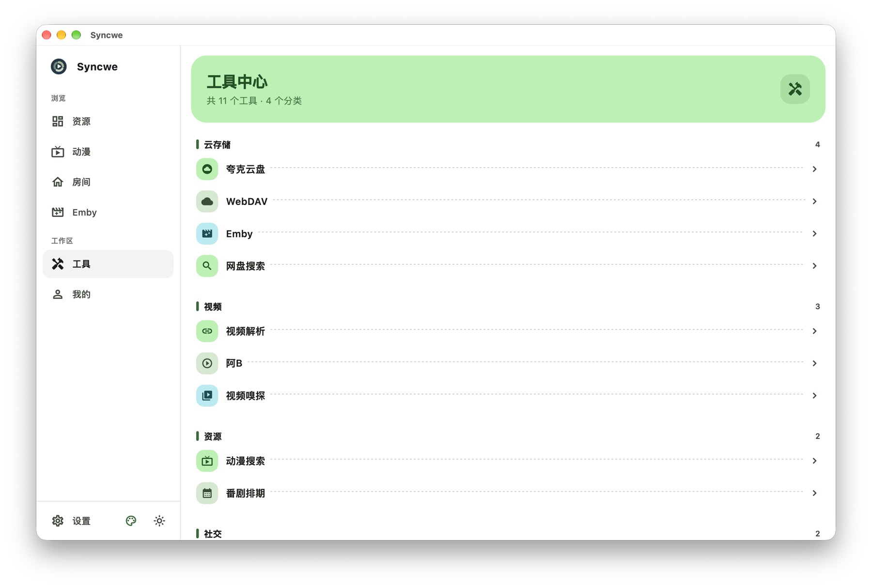Viewport: 872px width, 588px height.
Task: Open 视频解析 with its right arrow
Action: [815, 331]
